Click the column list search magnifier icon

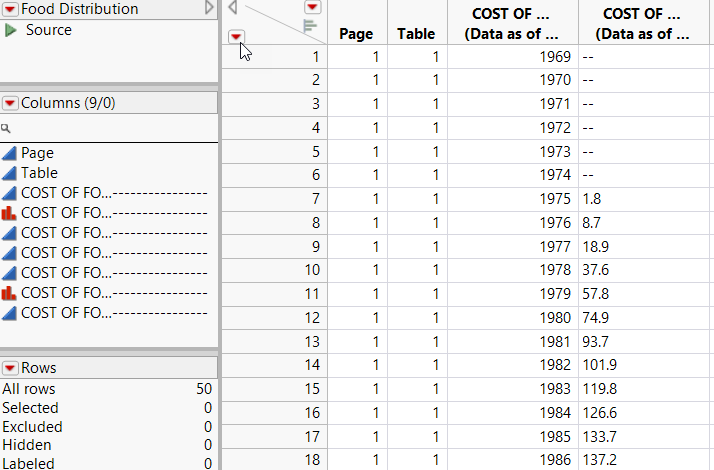(x=6, y=128)
